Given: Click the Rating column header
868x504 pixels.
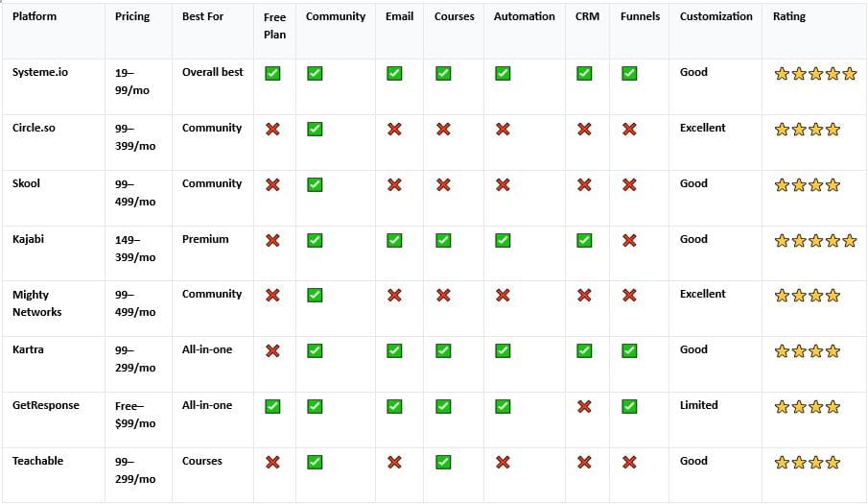Looking at the screenshot, I should click(x=789, y=16).
